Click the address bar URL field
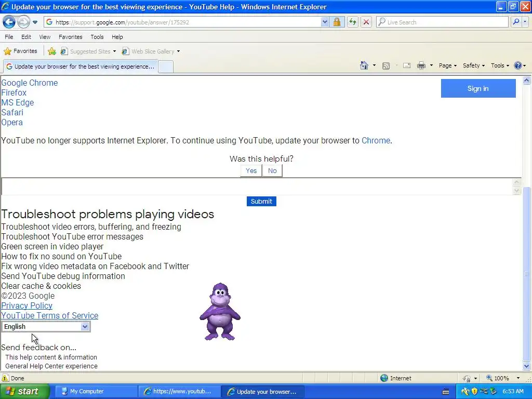Screen dimensions: 532x399 point(182,22)
